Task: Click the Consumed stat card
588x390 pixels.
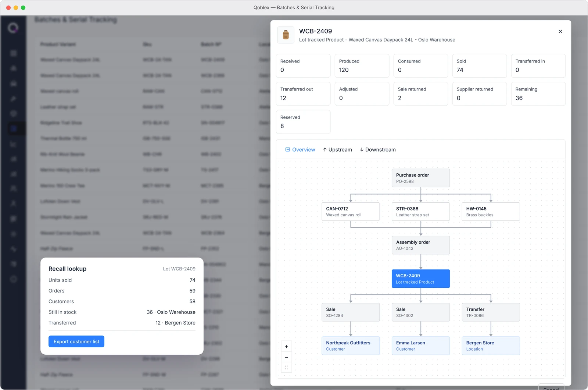Action: 421,66
